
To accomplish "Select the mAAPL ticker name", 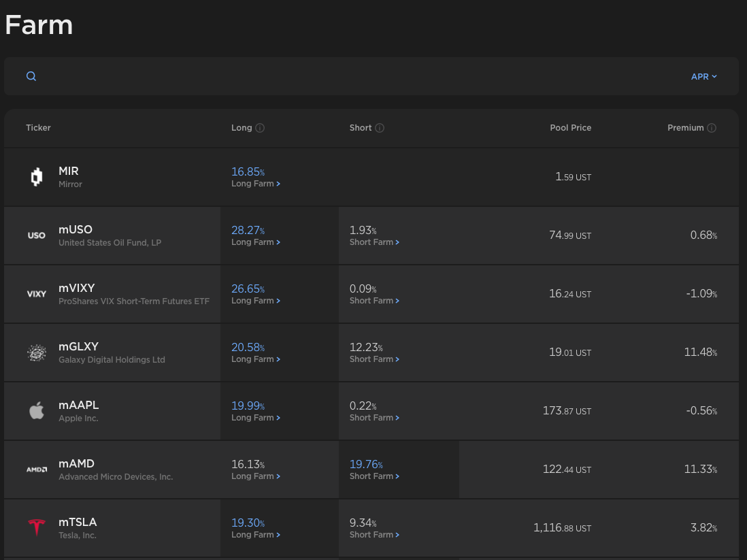I will 79,405.
